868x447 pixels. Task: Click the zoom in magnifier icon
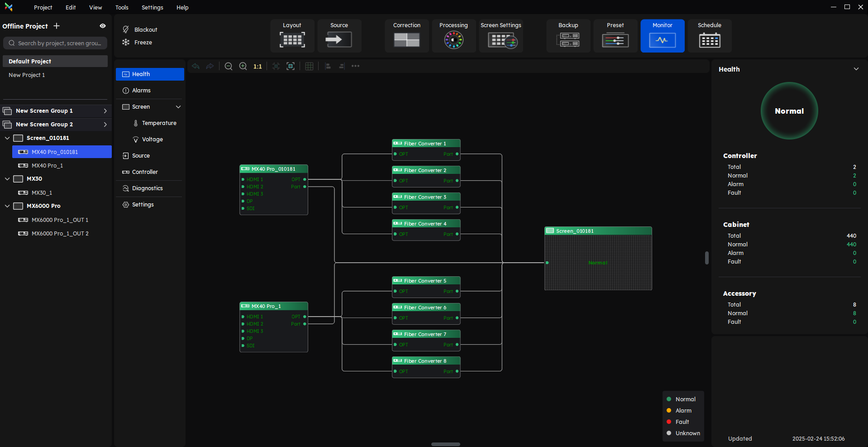tap(243, 66)
